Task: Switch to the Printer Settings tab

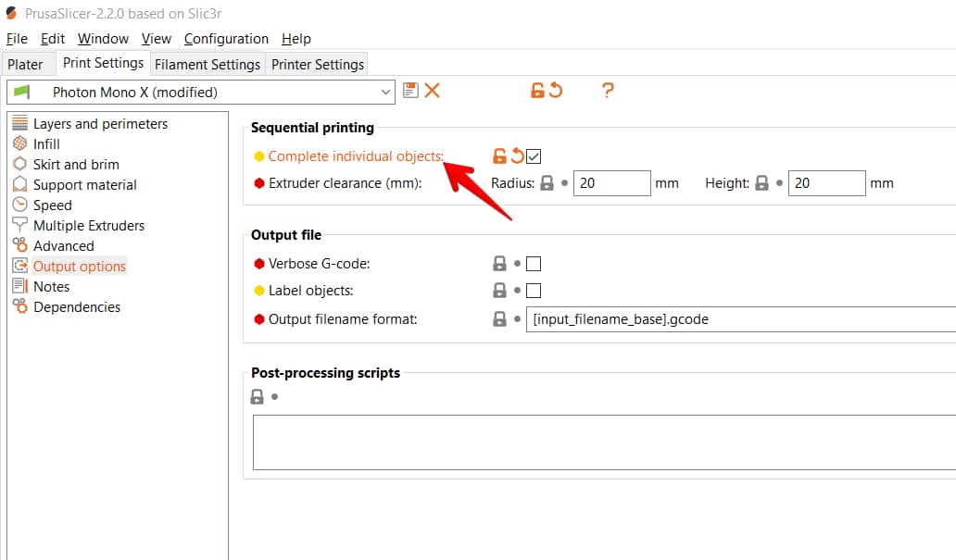Action: (x=318, y=64)
